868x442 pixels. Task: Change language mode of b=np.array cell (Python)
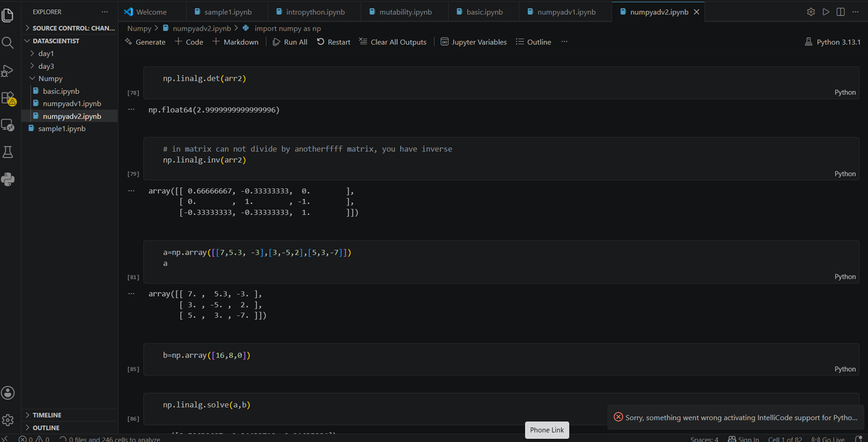tap(845, 369)
